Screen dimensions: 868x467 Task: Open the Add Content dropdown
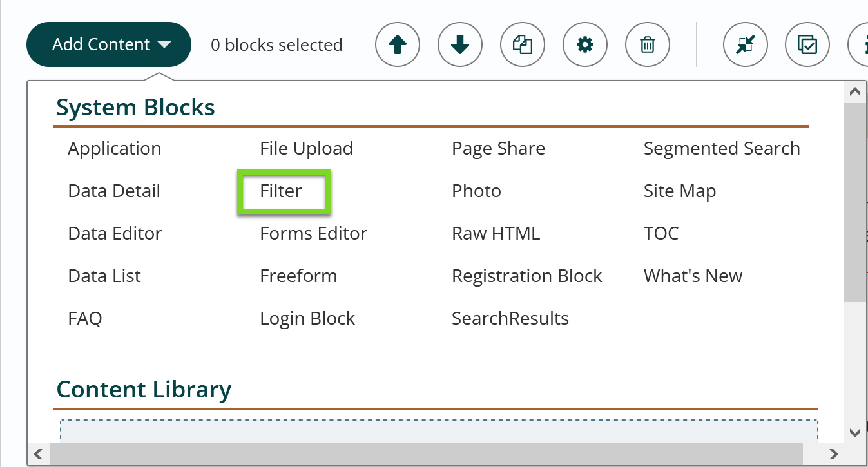pyautogui.click(x=109, y=44)
